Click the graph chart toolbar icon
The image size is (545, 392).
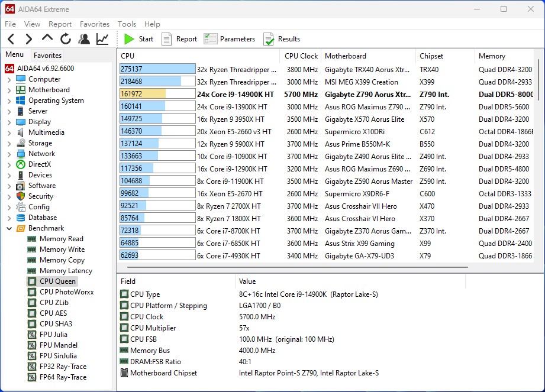102,39
